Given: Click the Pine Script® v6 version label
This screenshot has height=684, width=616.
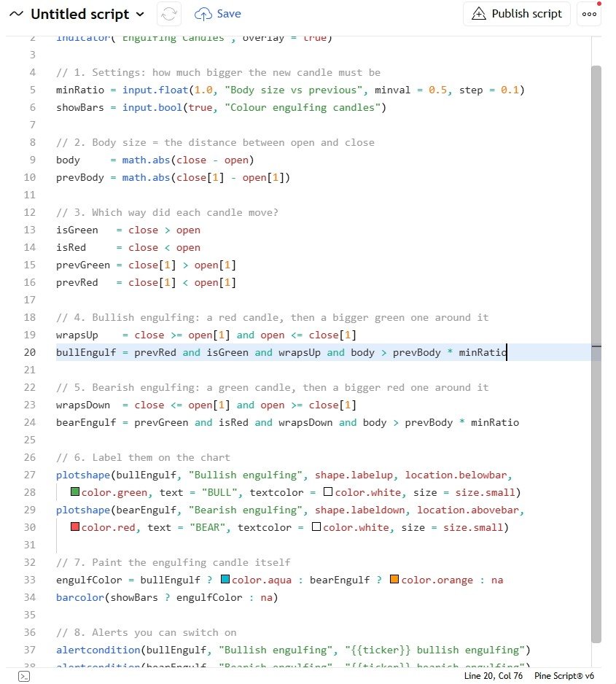Looking at the screenshot, I should tap(564, 676).
